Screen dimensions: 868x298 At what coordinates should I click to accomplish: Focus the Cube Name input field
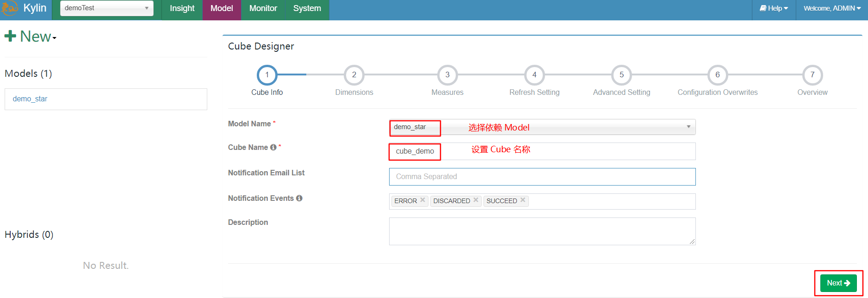coord(542,151)
